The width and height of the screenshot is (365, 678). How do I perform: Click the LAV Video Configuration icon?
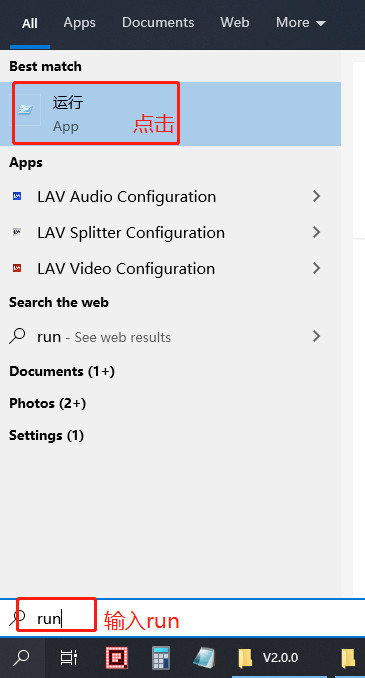tap(17, 269)
